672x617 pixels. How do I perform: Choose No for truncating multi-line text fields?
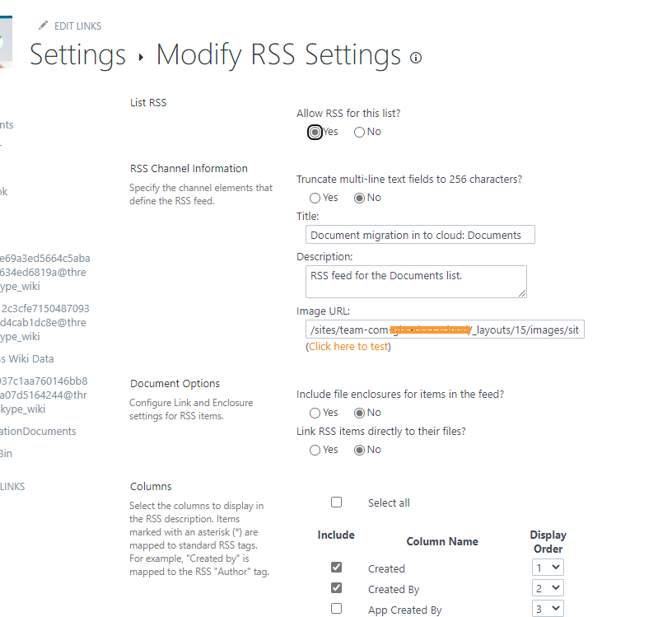point(359,198)
